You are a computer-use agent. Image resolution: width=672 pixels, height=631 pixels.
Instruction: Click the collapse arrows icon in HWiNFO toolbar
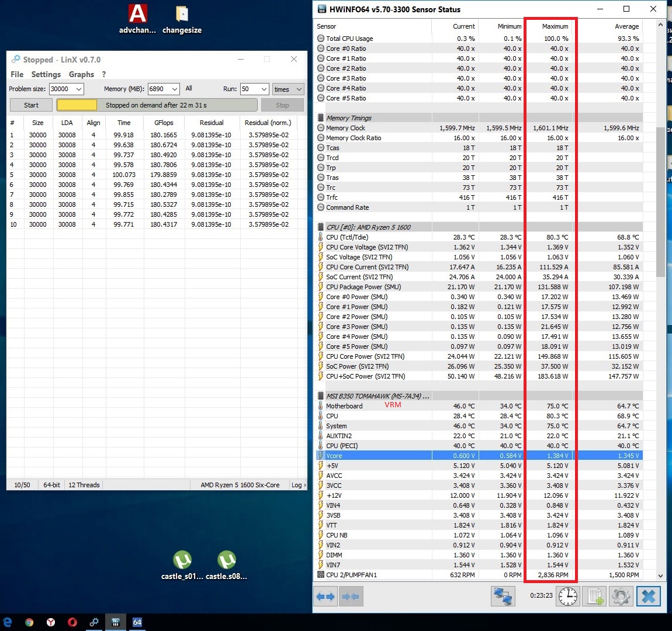351,597
